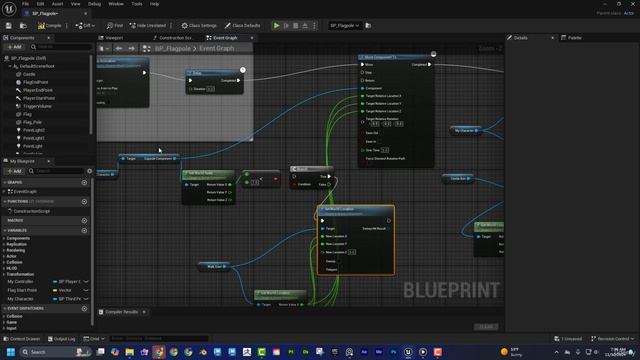Add a new event dispatcher with plus icon
The width and height of the screenshot is (640, 360).
[x=84, y=309]
